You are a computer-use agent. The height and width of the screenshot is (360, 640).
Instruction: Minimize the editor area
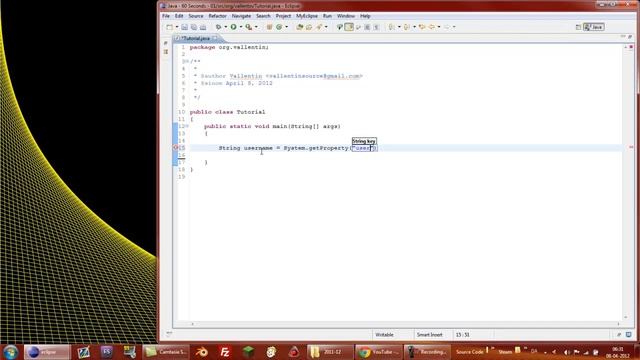click(623, 37)
